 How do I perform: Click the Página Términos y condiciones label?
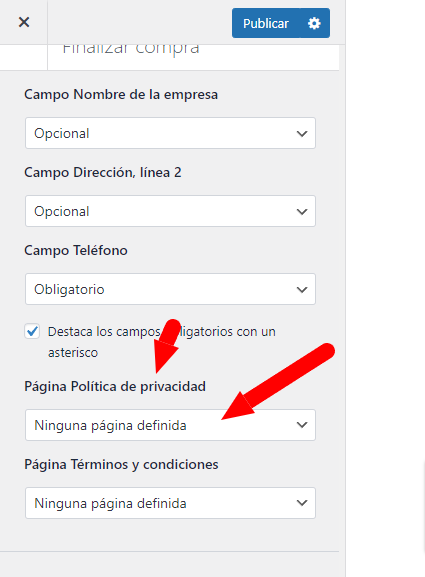pos(121,465)
